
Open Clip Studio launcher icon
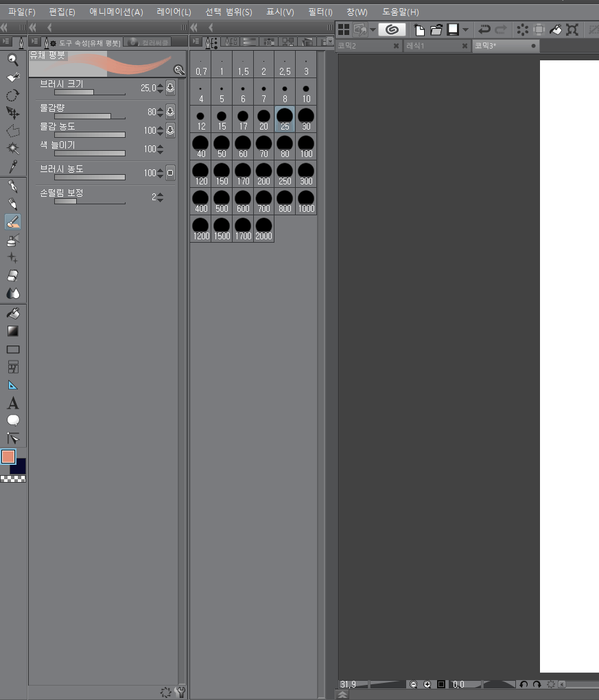(x=392, y=29)
